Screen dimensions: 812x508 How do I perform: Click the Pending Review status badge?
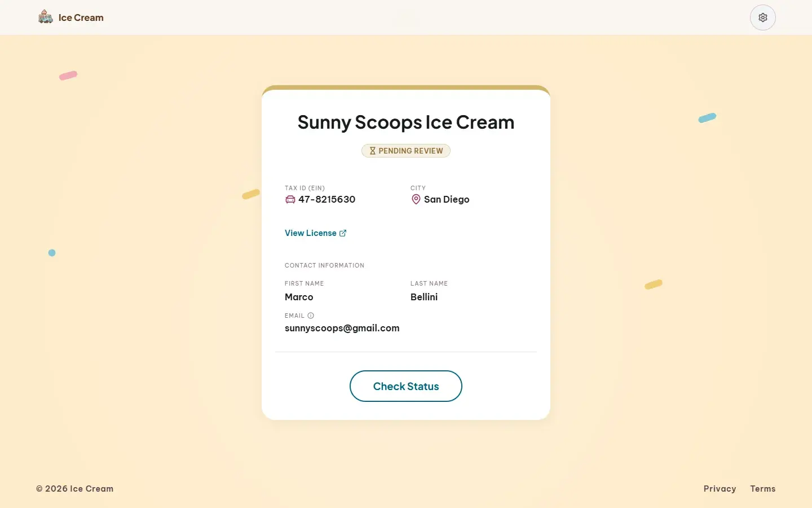point(406,151)
